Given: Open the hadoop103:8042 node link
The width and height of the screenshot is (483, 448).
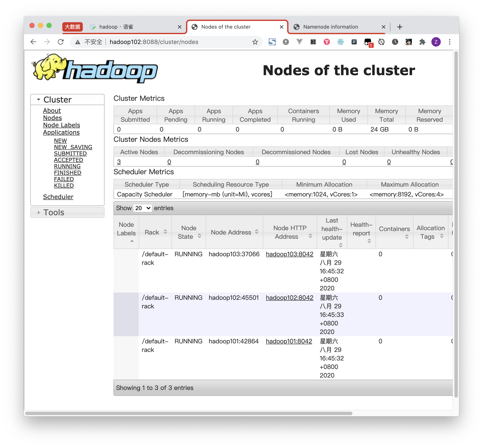Looking at the screenshot, I should coord(290,254).
